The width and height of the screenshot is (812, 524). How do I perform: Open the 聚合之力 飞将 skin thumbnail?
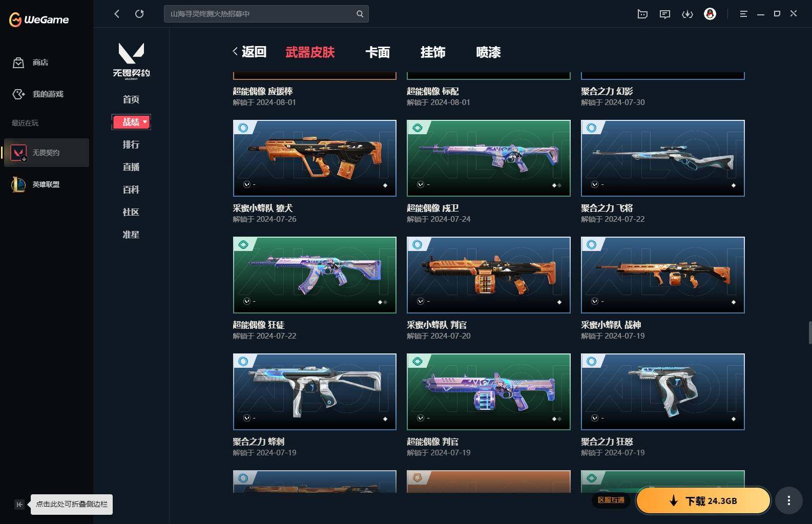pyautogui.click(x=663, y=158)
